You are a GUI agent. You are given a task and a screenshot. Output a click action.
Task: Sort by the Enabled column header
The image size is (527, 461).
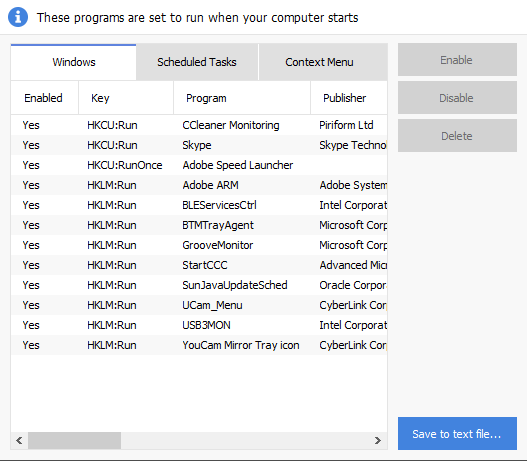click(45, 98)
